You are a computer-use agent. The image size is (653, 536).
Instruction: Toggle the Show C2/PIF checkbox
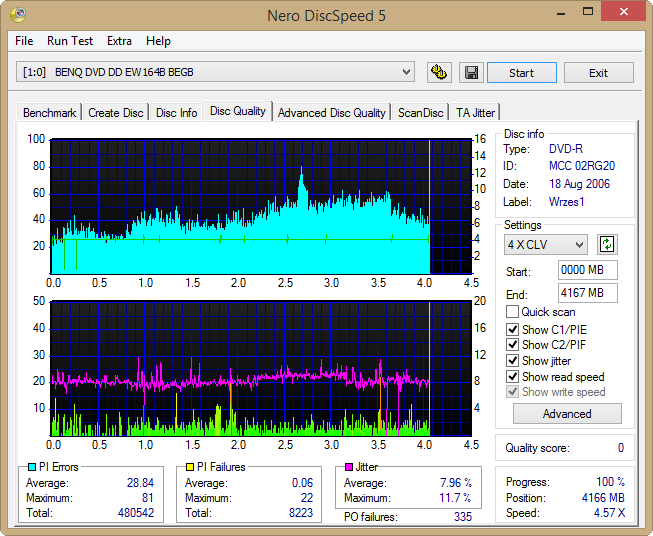(x=512, y=345)
